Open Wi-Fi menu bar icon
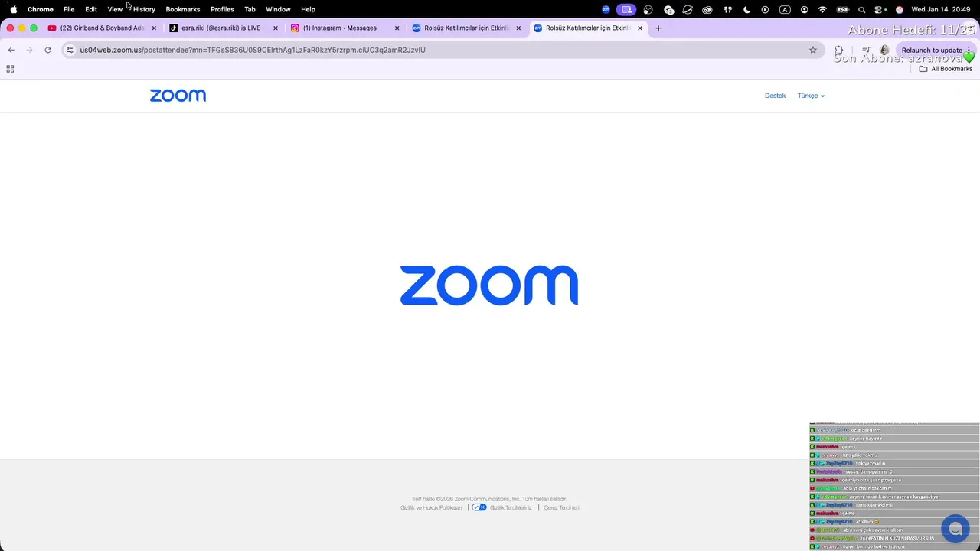Screen dimensions: 980x551 [x=822, y=9]
